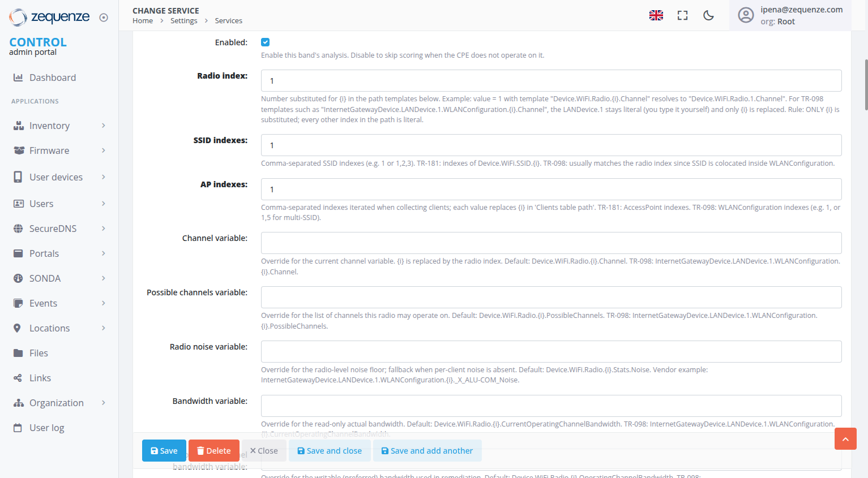
Task: Expand the SONDA menu chevron
Action: tap(104, 278)
